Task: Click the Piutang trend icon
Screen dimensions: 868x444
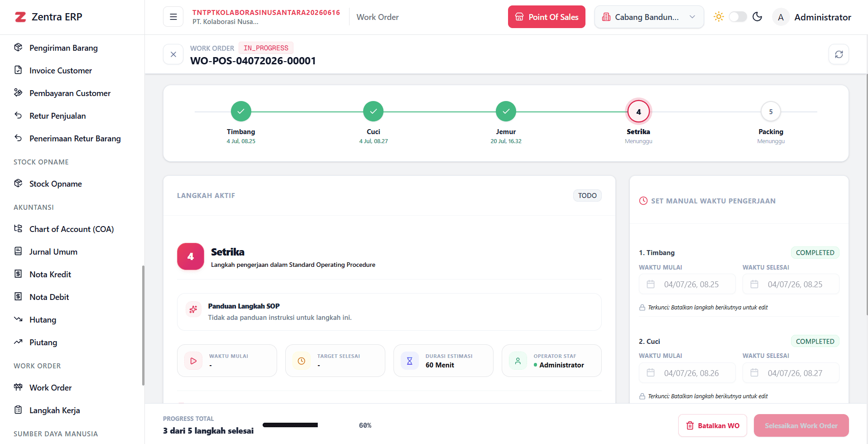Action: [18, 342]
